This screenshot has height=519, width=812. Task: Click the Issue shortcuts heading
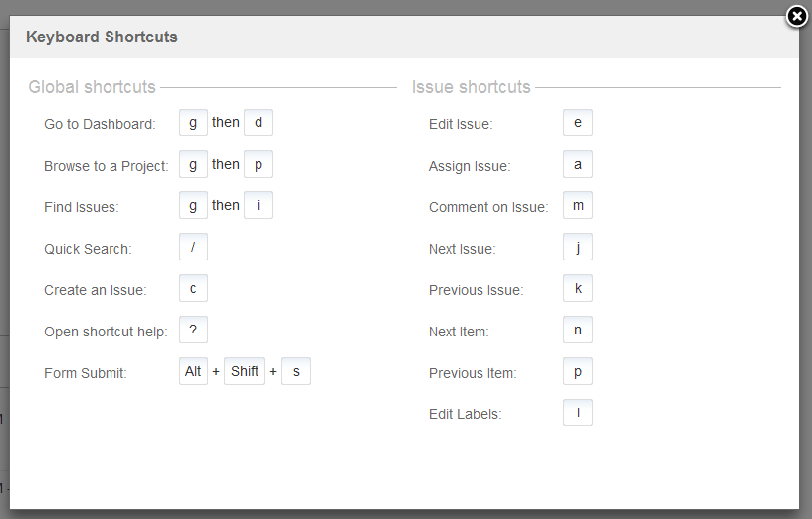click(x=472, y=87)
